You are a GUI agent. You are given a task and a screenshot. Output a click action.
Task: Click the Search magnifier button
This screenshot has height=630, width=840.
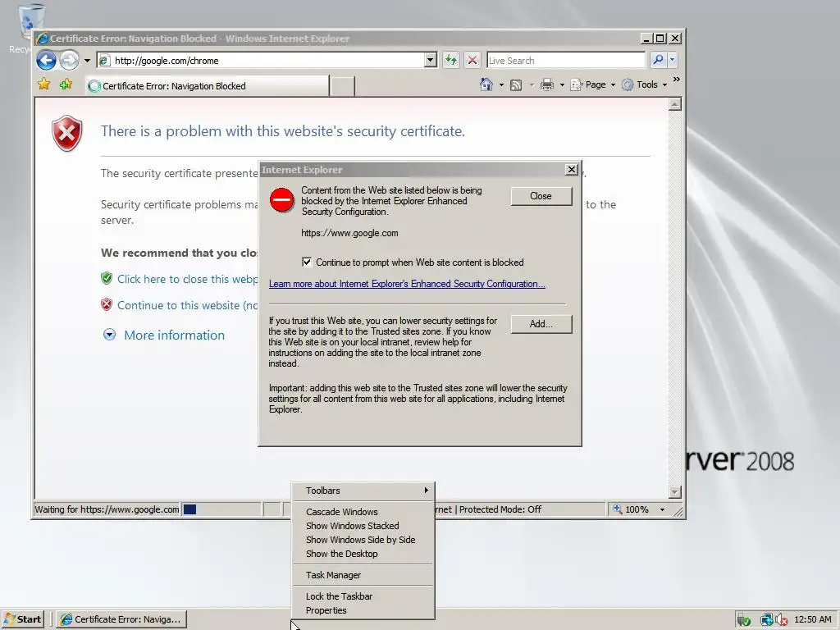tap(658, 60)
